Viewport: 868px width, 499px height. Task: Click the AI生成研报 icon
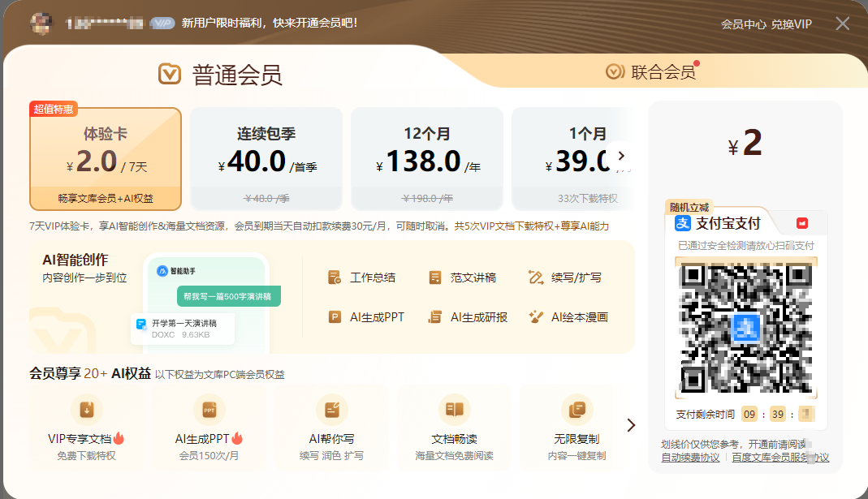435,317
